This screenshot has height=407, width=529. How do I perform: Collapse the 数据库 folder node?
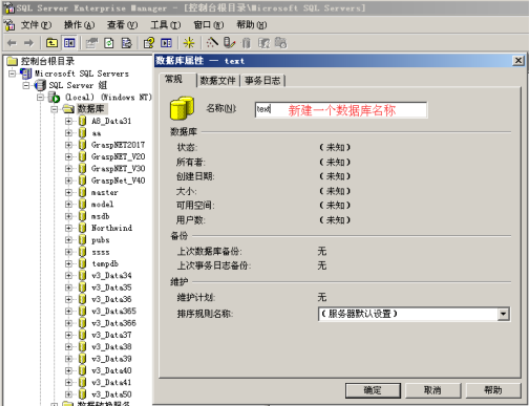point(54,109)
